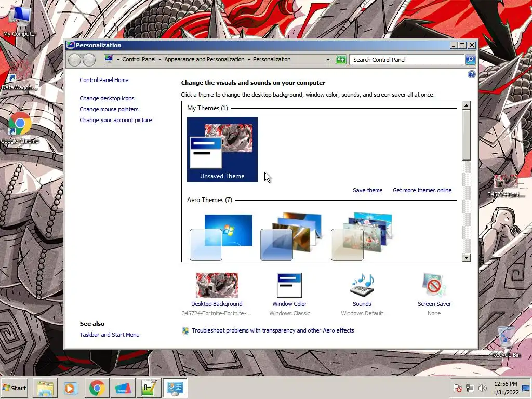The width and height of the screenshot is (532, 399).
Task: Launch Windows Media Player from taskbar
Action: click(71, 388)
